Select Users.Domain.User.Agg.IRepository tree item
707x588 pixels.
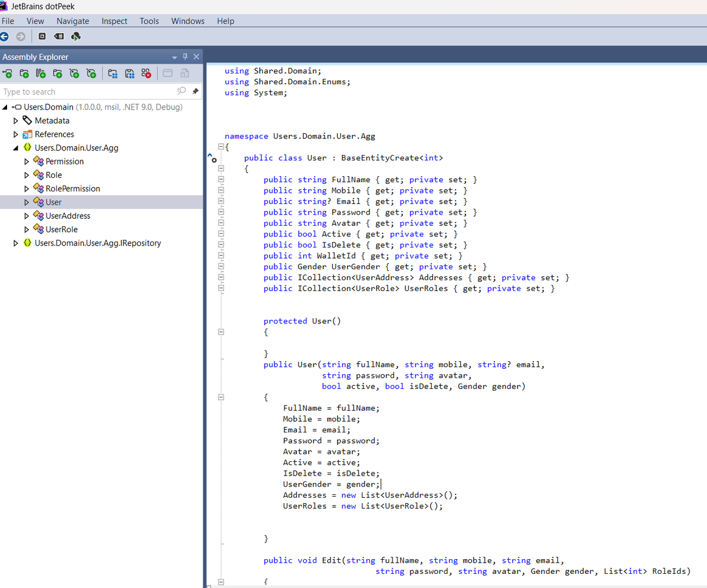point(98,243)
